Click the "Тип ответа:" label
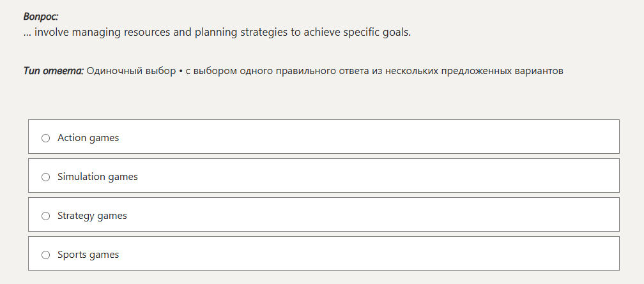644x284 pixels. [x=53, y=71]
